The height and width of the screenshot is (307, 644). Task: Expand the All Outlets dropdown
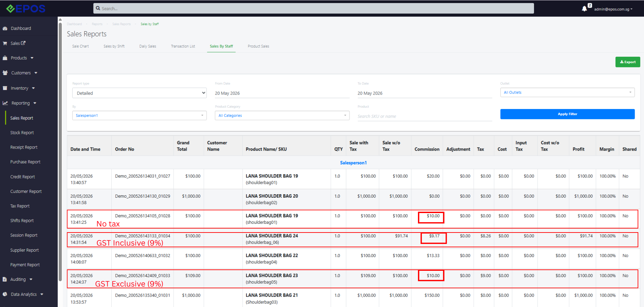568,92
